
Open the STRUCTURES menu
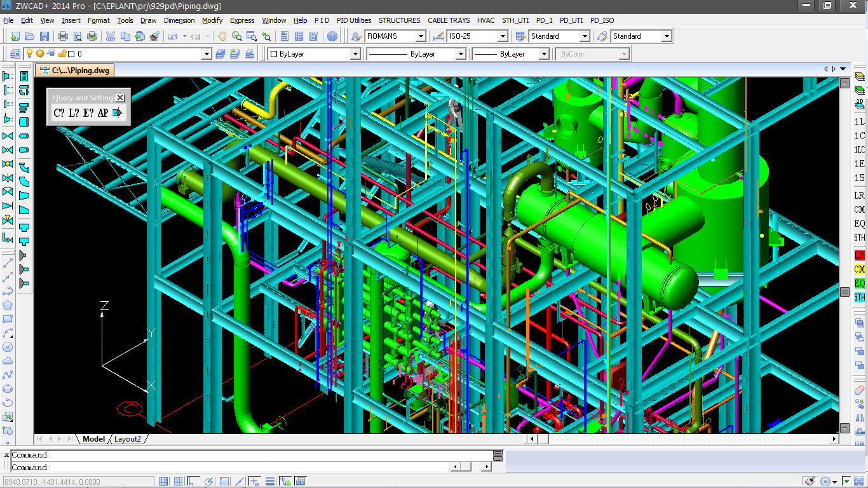[399, 20]
